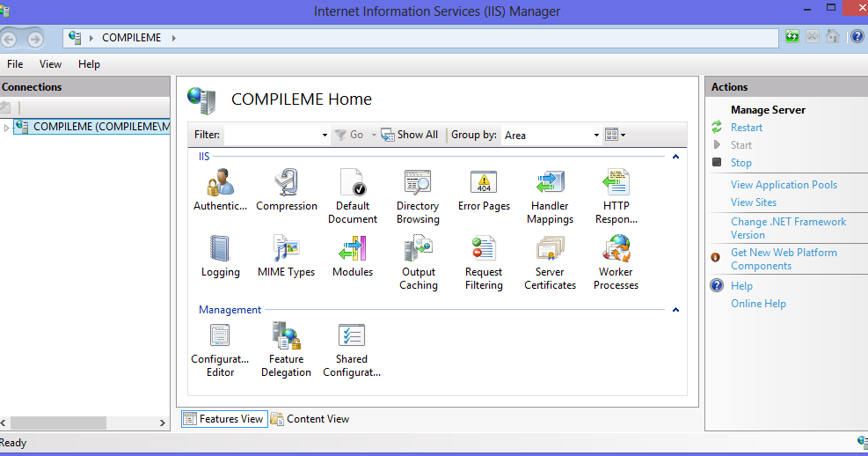Viewport: 868px width, 456px height.
Task: Expand the COMPILEME server tree node
Action: coord(6,128)
